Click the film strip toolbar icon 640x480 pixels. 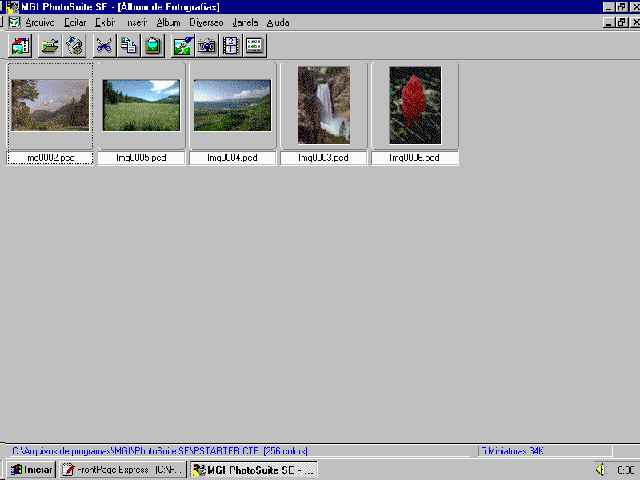[x=231, y=45]
